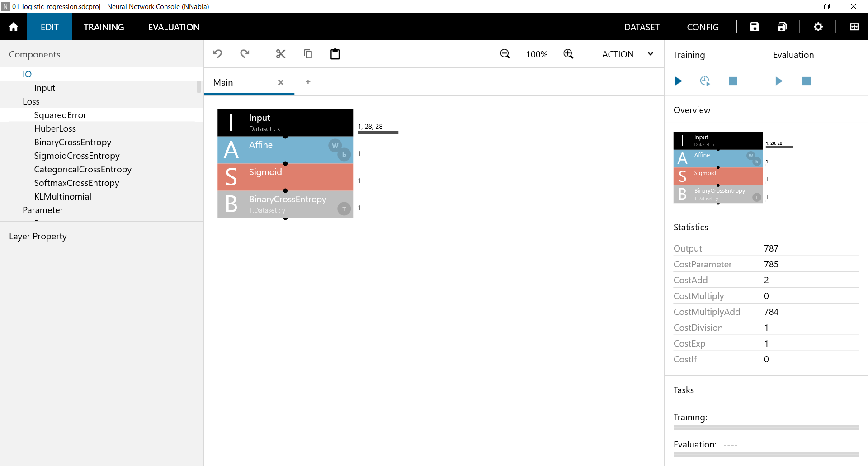
Task: Select BinaryCrossEntropy in the components list
Action: coord(72,142)
